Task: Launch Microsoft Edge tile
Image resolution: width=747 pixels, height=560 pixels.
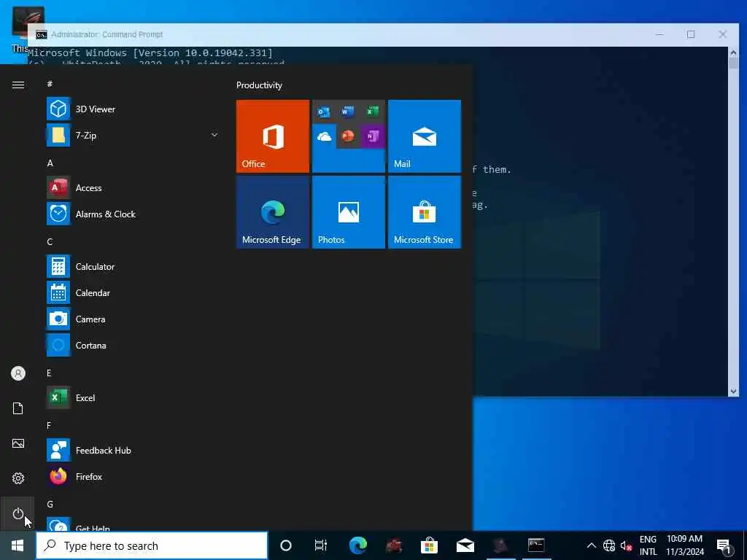Action: 273,212
